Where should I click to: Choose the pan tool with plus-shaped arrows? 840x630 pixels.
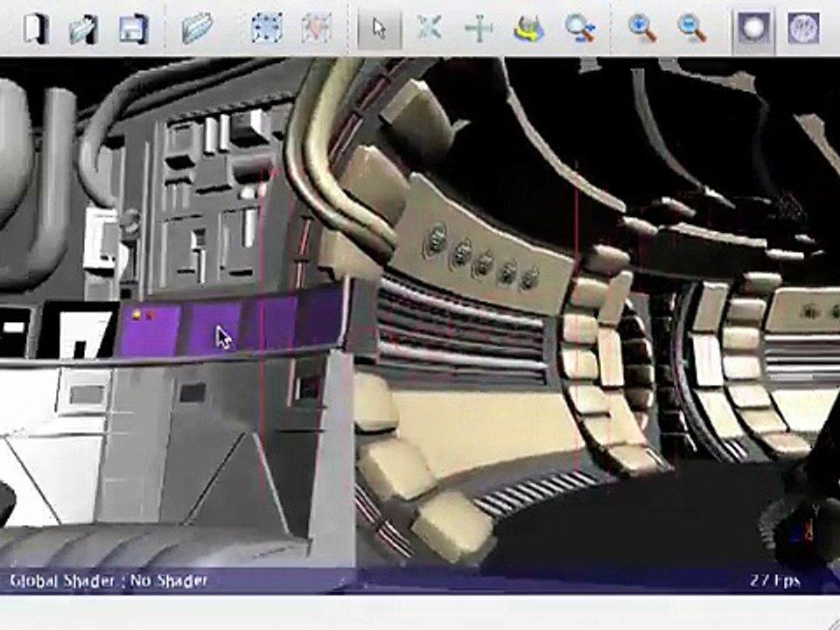click(479, 28)
